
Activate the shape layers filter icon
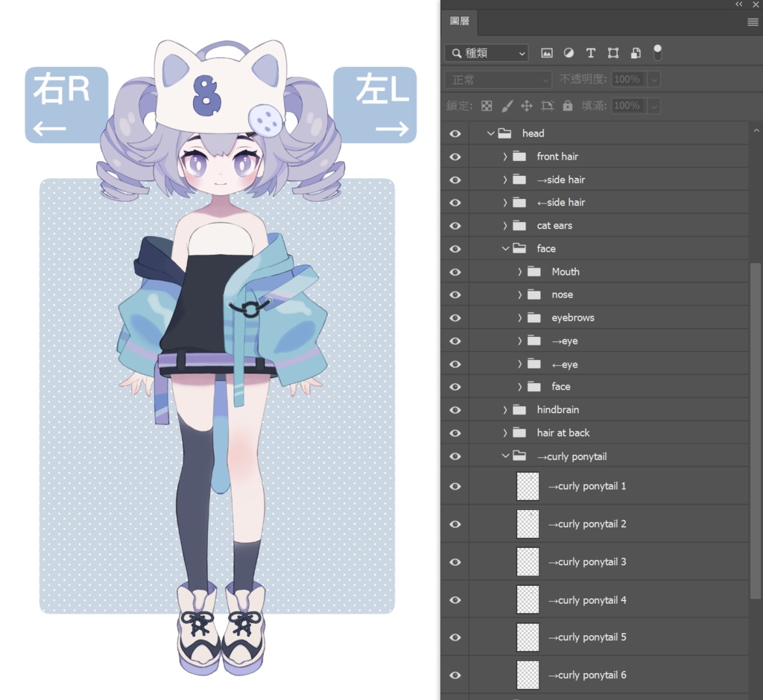(x=612, y=53)
